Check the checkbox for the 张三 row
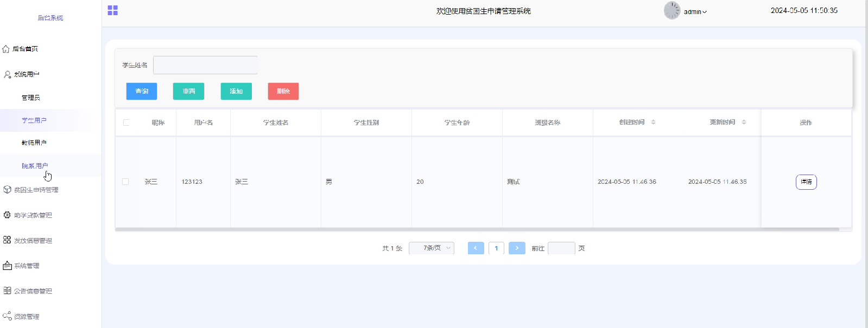 [x=125, y=182]
